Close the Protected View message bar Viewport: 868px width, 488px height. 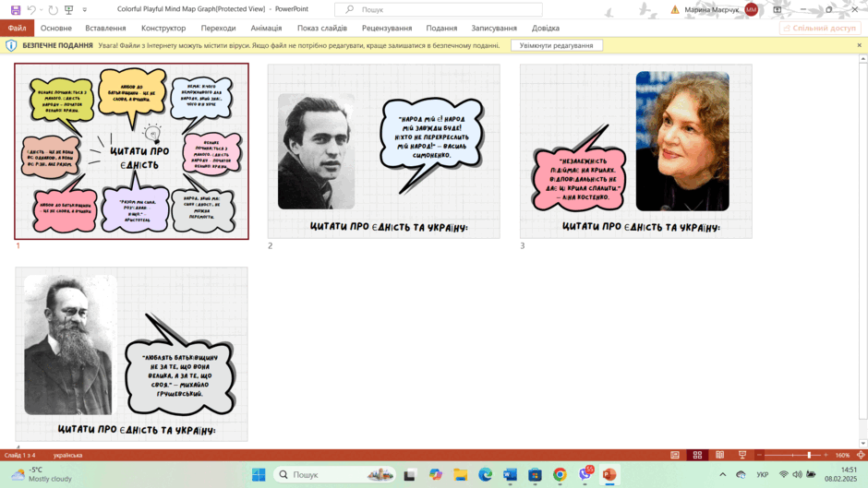point(859,45)
